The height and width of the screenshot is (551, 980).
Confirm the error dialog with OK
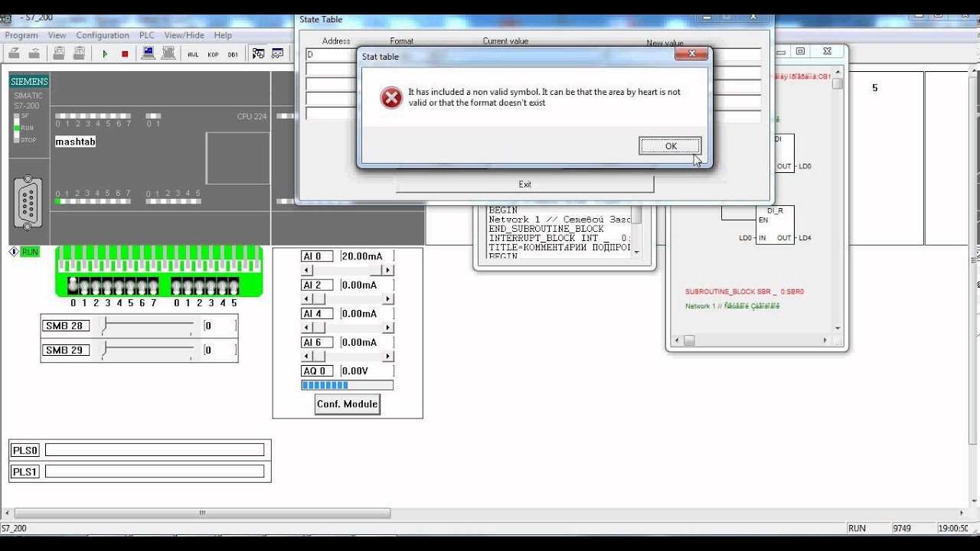[x=670, y=146]
